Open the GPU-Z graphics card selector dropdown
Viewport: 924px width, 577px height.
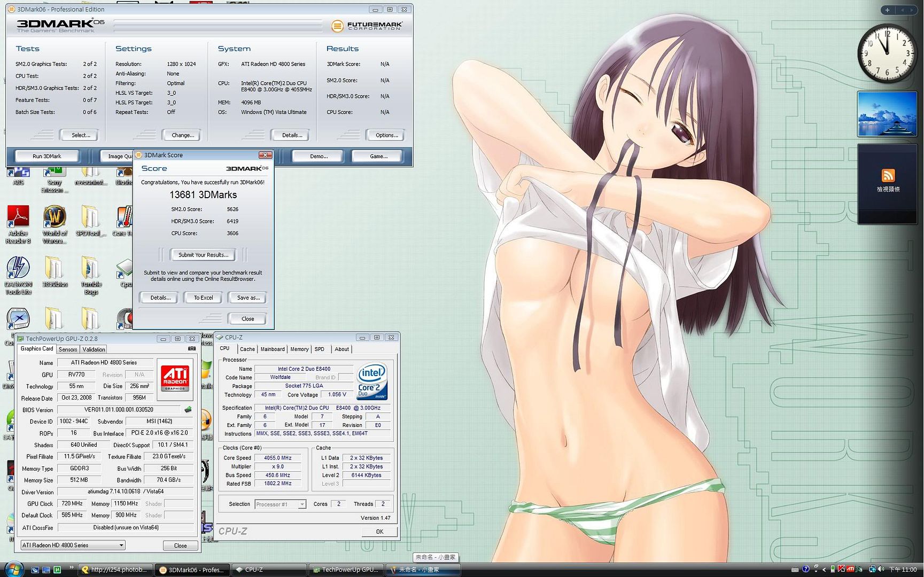pyautogui.click(x=73, y=545)
